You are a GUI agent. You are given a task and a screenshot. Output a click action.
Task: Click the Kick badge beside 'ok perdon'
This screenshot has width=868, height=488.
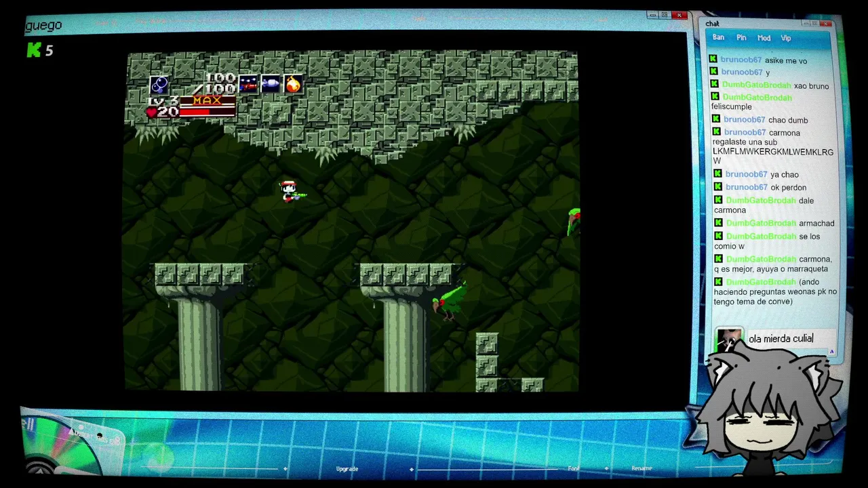718,186
